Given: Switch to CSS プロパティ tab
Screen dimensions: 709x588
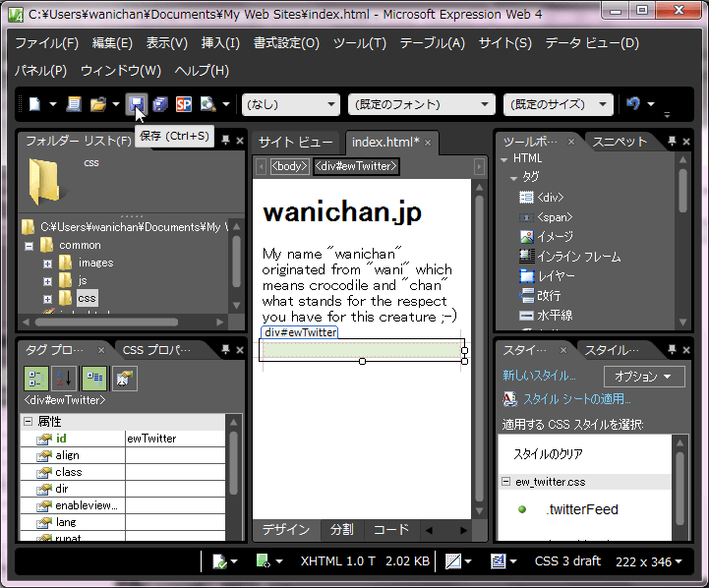Looking at the screenshot, I should tap(156, 350).
